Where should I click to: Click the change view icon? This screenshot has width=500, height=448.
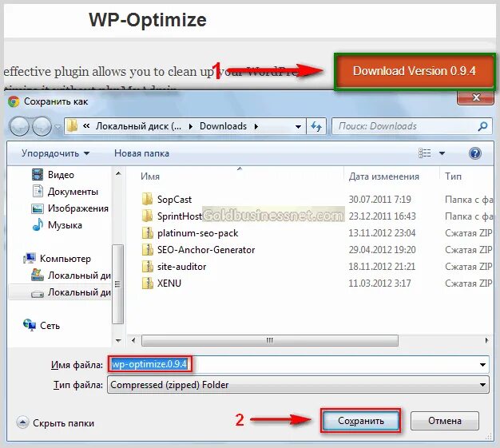pyautogui.click(x=424, y=153)
